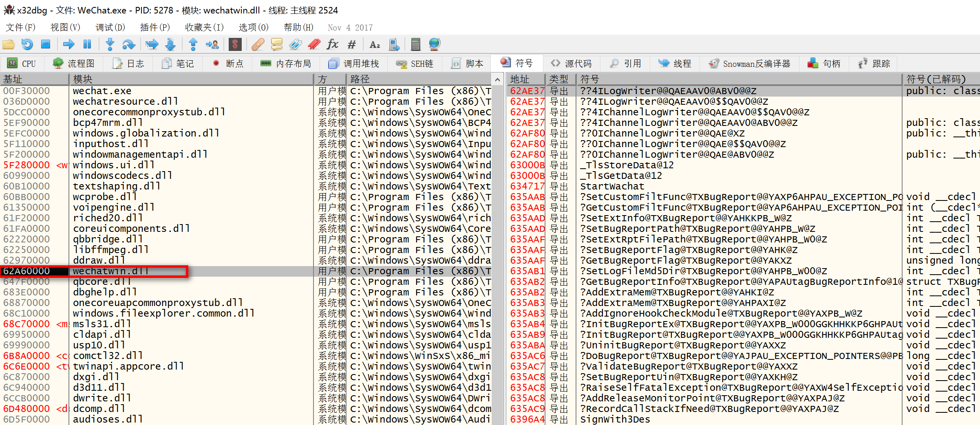Open the calculator icon
Screen dimensions: 980x425
416,44
